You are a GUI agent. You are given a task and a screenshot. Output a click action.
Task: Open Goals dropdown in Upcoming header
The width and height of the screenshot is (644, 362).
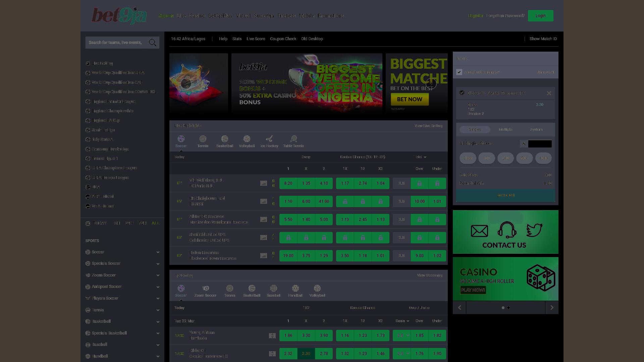(402, 321)
